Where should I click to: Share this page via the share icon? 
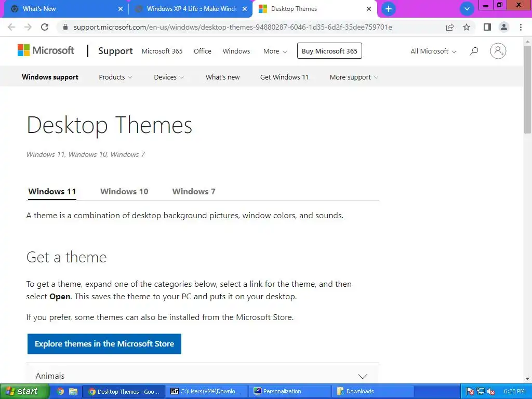tap(450, 27)
